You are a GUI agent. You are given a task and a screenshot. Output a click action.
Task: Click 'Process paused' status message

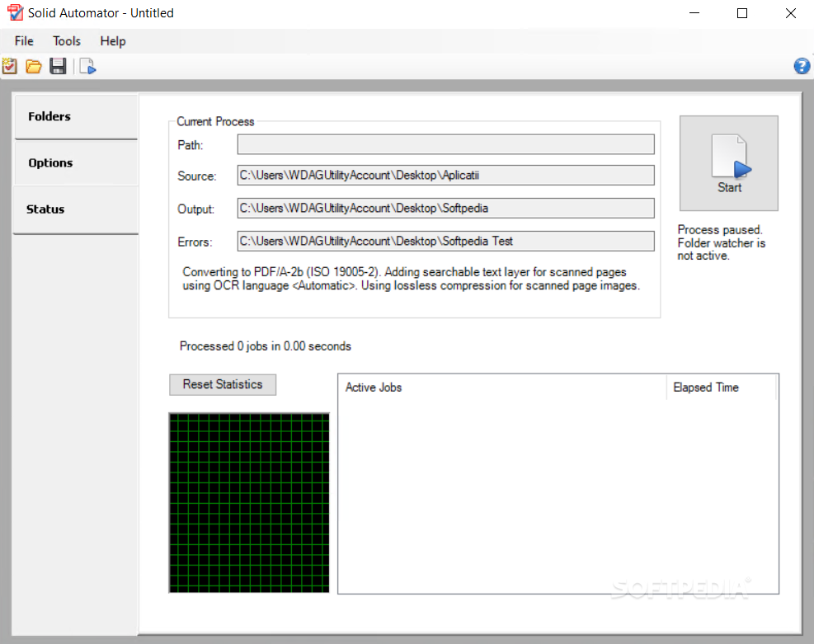coord(721,242)
